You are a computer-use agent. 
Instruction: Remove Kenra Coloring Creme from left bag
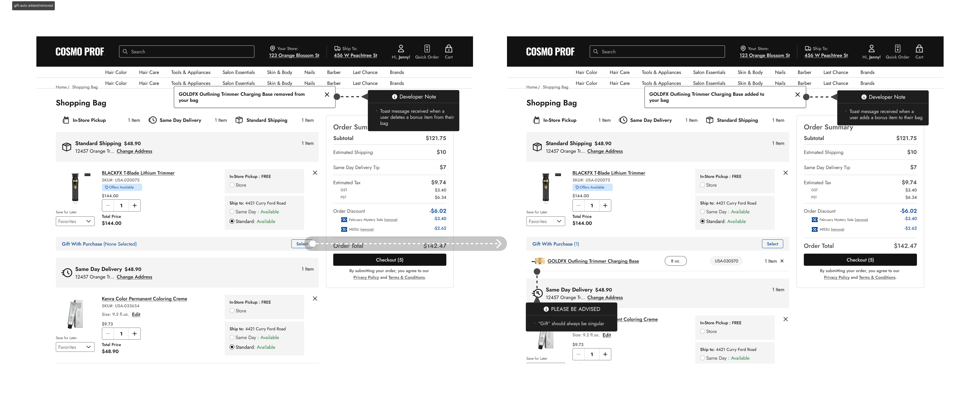(x=315, y=299)
